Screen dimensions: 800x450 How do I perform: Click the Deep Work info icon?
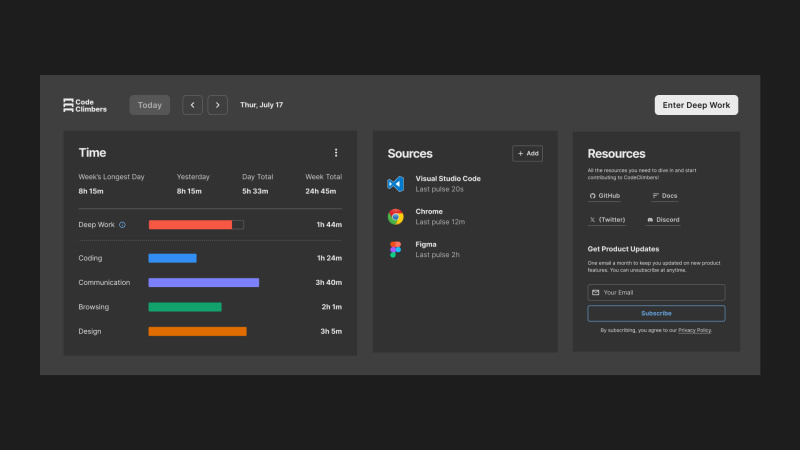point(122,225)
